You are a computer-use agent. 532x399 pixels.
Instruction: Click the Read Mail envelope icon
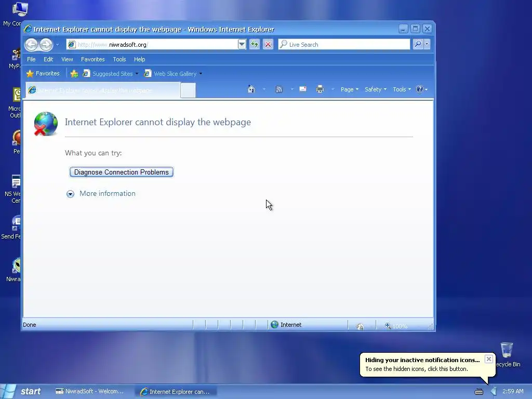pos(303,89)
